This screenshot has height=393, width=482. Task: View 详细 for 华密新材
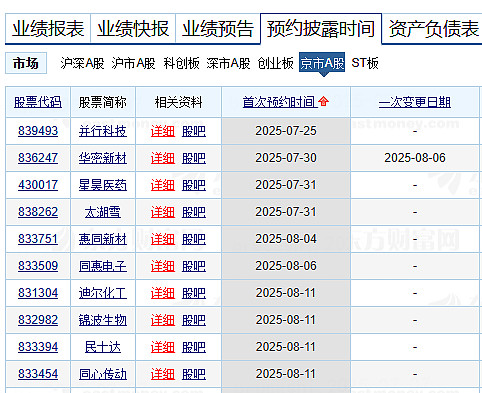(x=163, y=158)
